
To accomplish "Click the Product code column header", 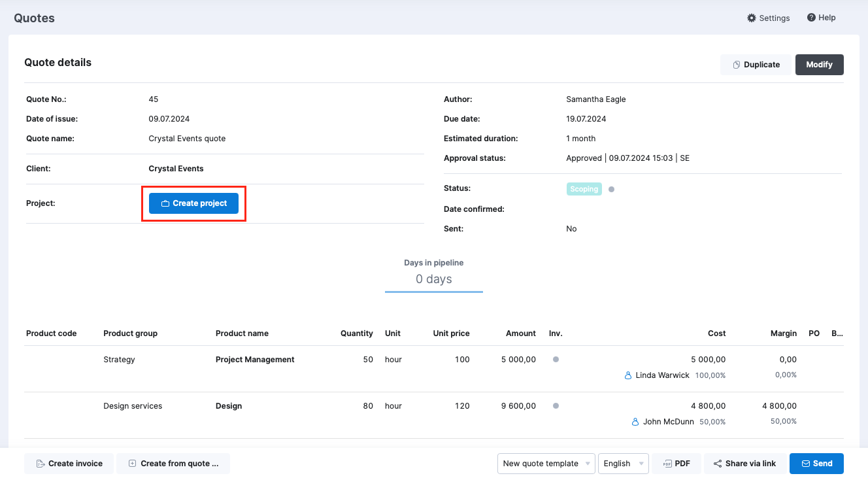I will pyautogui.click(x=51, y=333).
